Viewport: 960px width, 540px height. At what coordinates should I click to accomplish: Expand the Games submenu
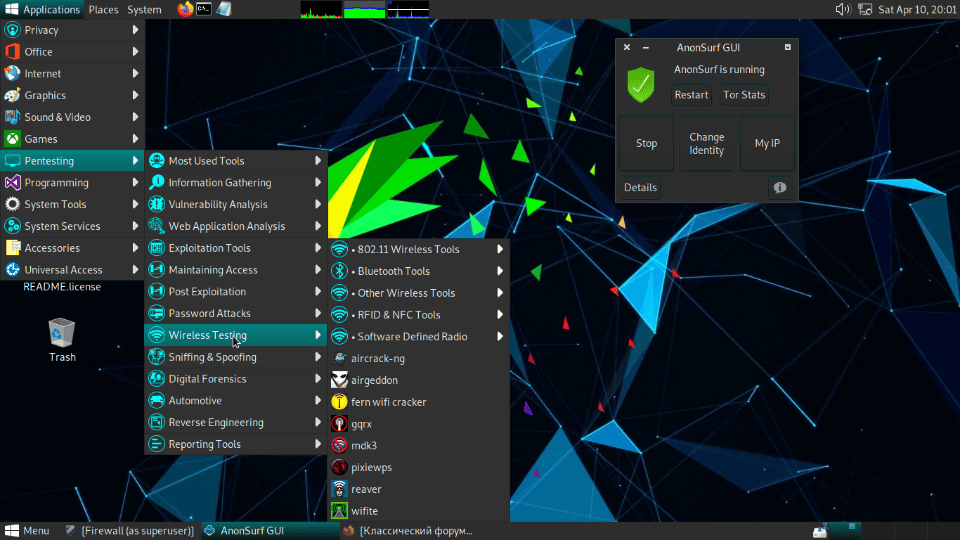pyautogui.click(x=72, y=139)
